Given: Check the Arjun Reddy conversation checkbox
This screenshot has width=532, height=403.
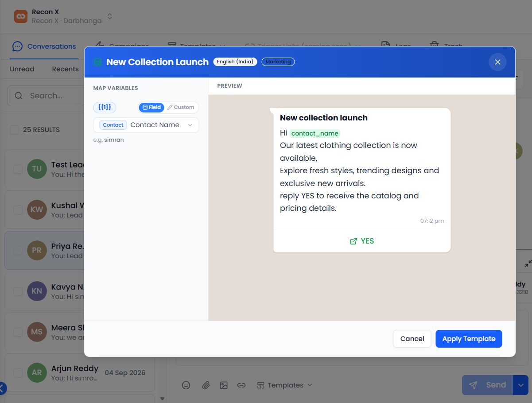Looking at the screenshot, I should point(18,373).
